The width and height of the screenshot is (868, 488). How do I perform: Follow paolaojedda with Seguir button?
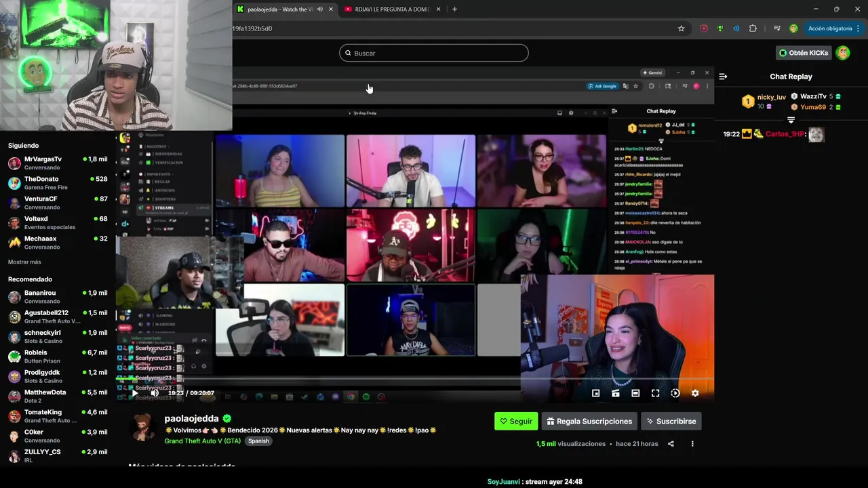pos(516,421)
